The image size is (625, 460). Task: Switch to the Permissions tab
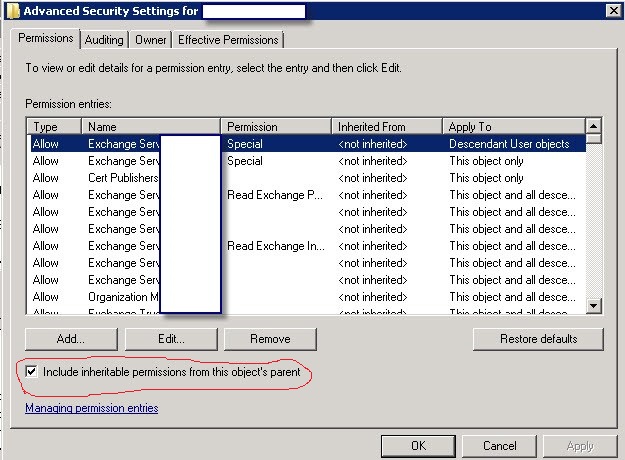tap(46, 39)
